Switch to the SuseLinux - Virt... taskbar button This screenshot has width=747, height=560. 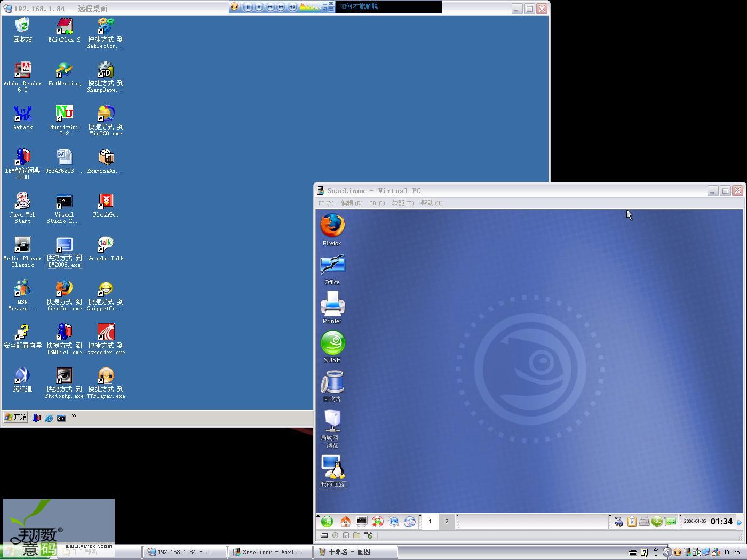(270, 552)
